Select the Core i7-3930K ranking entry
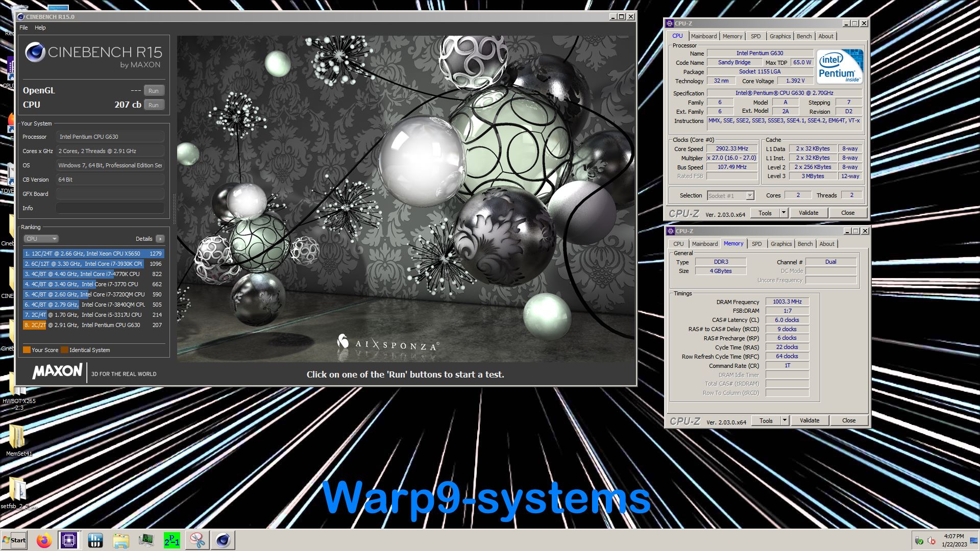The width and height of the screenshot is (980, 551). [x=93, y=264]
